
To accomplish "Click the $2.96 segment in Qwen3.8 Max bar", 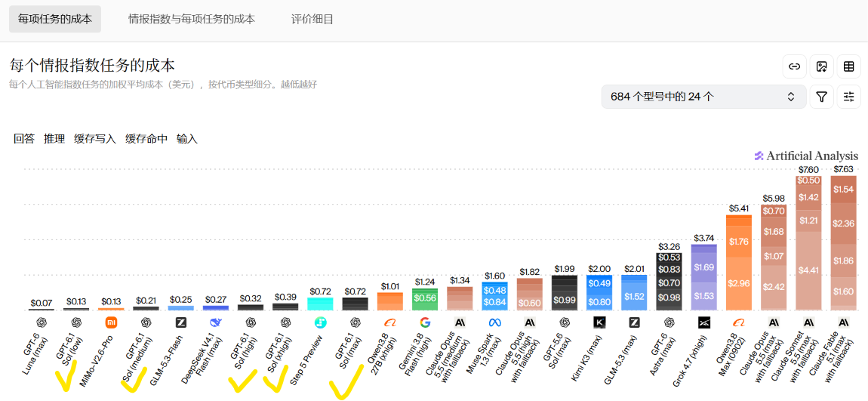I will 738,284.
